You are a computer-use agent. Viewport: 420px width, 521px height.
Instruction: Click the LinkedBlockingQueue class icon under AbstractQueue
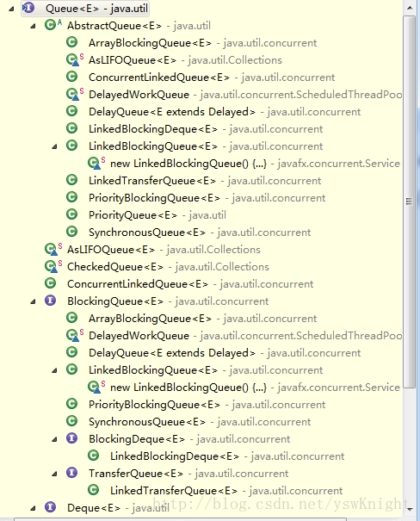[71, 146]
